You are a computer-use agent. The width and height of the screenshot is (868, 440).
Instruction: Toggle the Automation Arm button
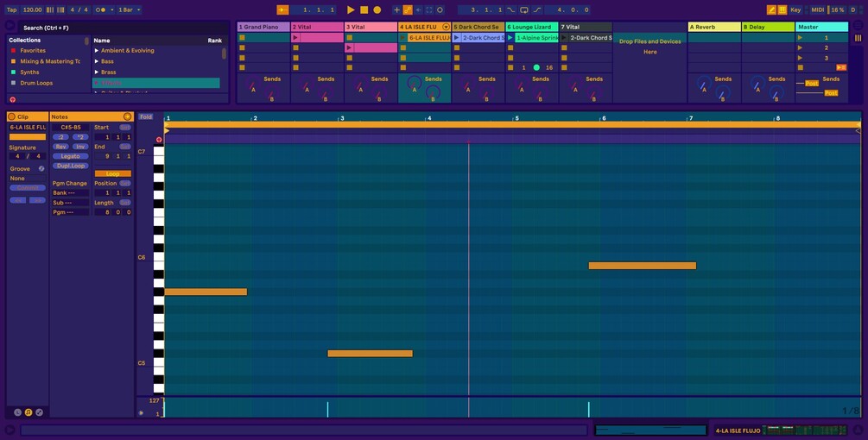click(408, 10)
